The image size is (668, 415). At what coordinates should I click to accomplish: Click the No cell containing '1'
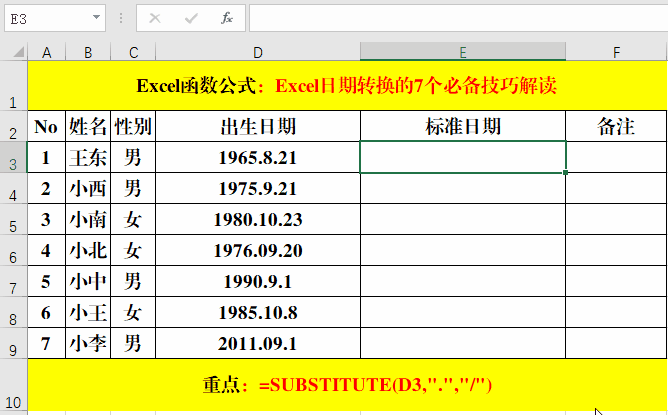pos(46,157)
